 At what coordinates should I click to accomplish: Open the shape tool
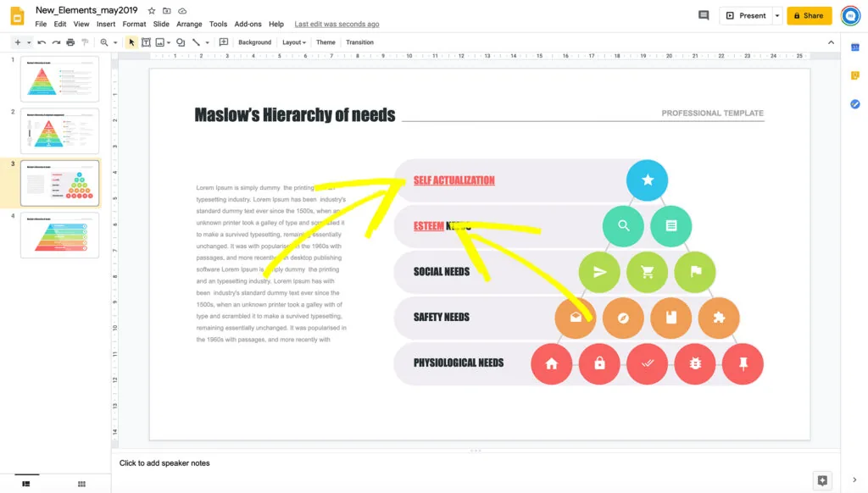pyautogui.click(x=181, y=42)
